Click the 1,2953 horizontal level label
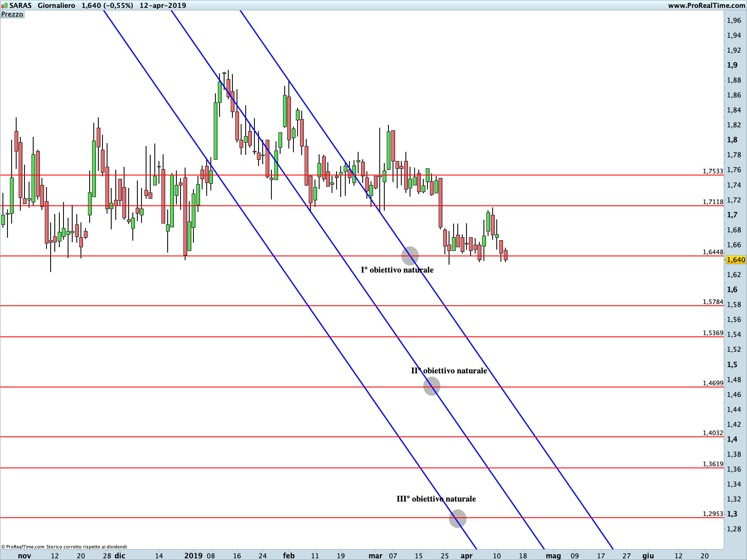This screenshot has width=747, height=560. point(713,514)
